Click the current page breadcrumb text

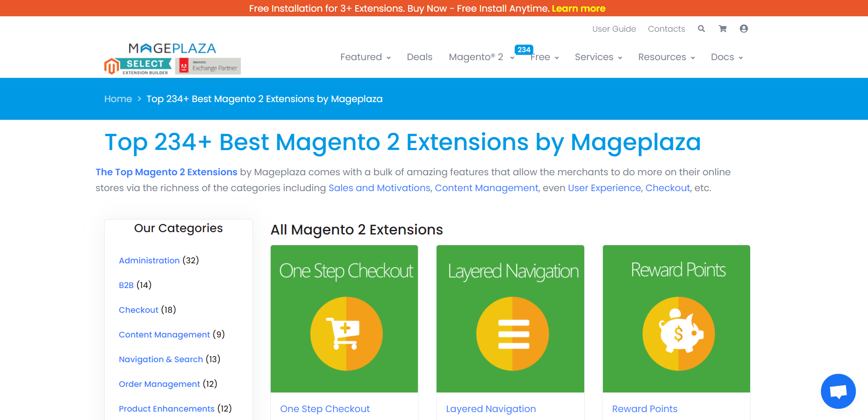click(264, 99)
